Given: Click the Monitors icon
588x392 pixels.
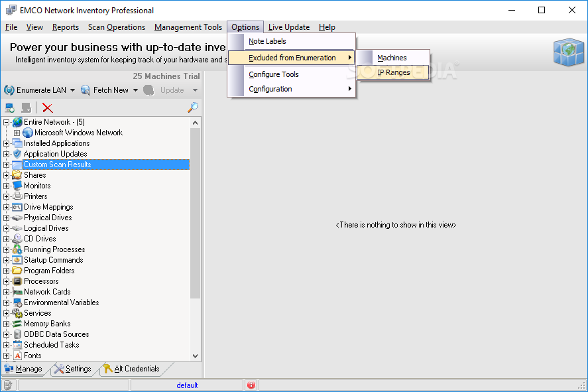Looking at the screenshot, I should tap(17, 186).
